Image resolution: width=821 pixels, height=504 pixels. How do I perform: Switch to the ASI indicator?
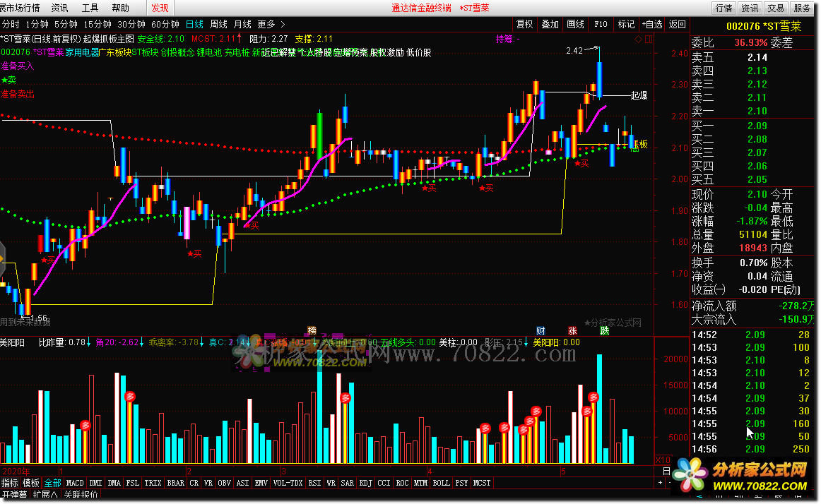[243, 483]
